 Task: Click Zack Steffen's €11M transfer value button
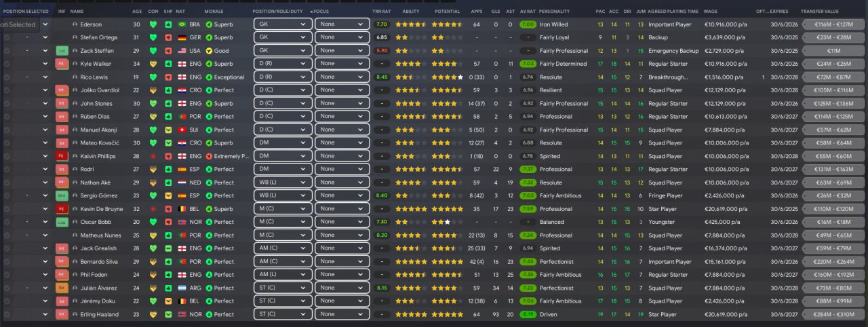tap(833, 51)
